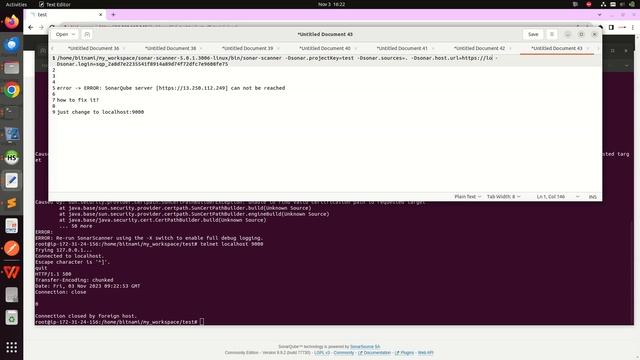Open the Text Editor app menu in top bar
Viewport: 640px width, 360px height.
(55, 4)
